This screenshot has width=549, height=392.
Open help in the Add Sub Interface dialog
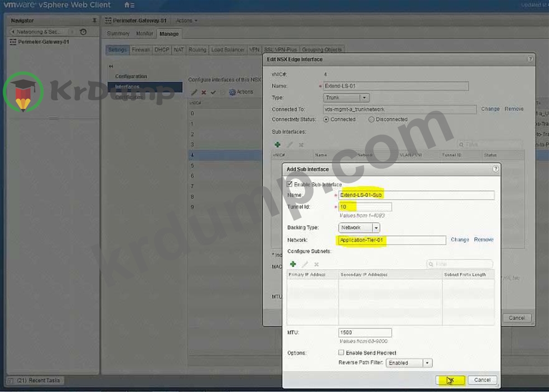[495, 169]
